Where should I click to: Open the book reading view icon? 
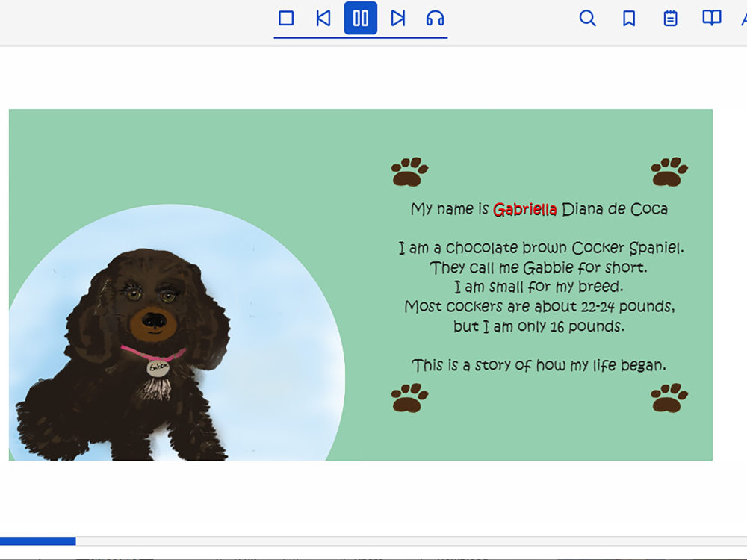coord(712,19)
